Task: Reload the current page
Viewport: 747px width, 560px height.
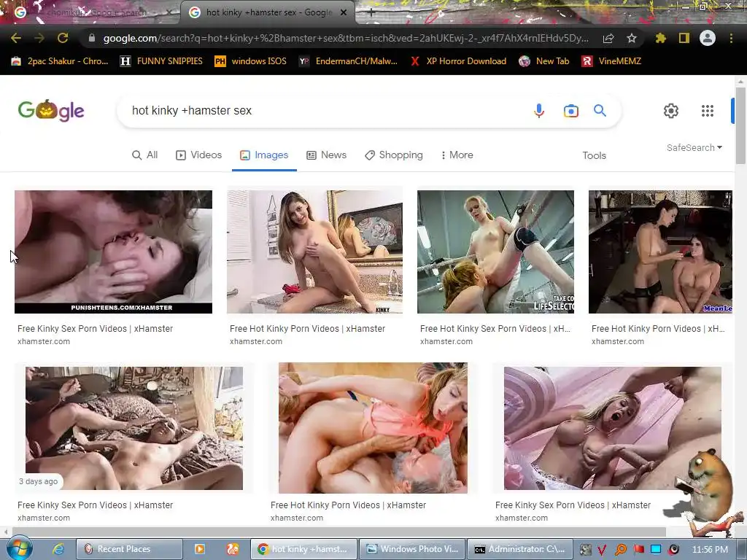Action: pos(63,38)
